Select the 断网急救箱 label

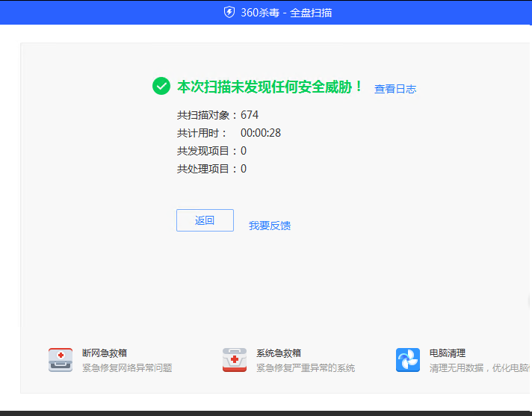pyautogui.click(x=105, y=353)
